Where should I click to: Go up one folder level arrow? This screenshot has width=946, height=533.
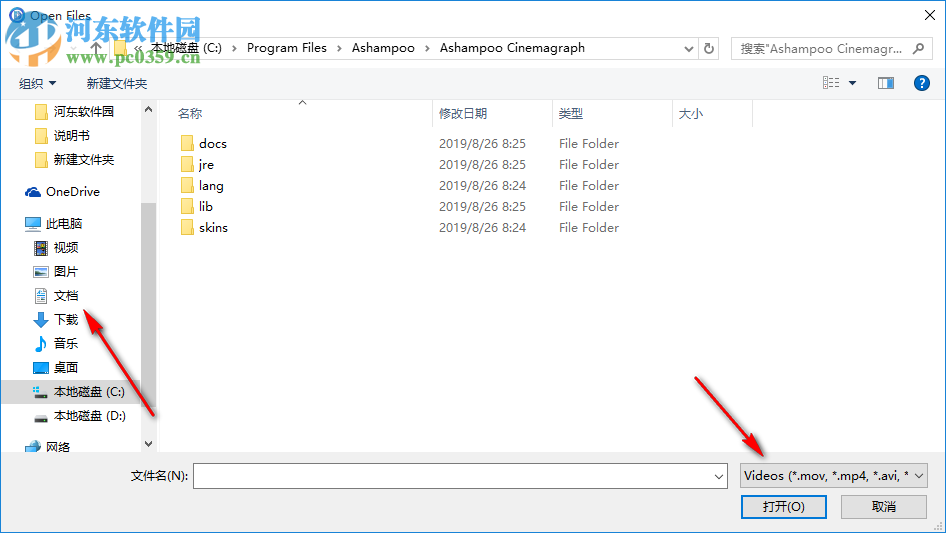point(95,48)
